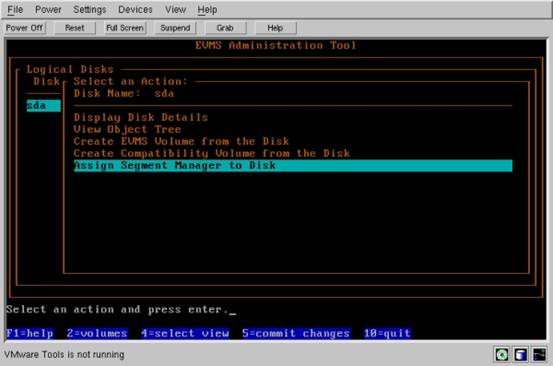The image size is (553, 366).
Task: Click the hard disk device icon in status bar
Action: click(521, 355)
